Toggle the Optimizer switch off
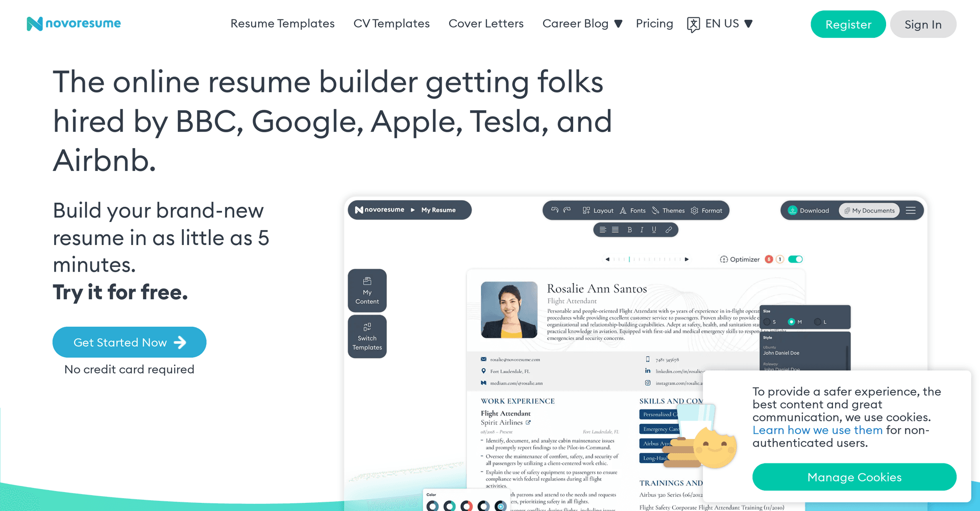 (795, 259)
